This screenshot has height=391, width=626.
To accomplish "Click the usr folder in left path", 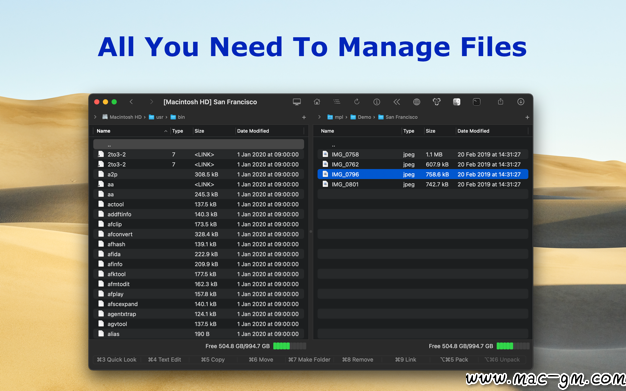I will coord(156,117).
